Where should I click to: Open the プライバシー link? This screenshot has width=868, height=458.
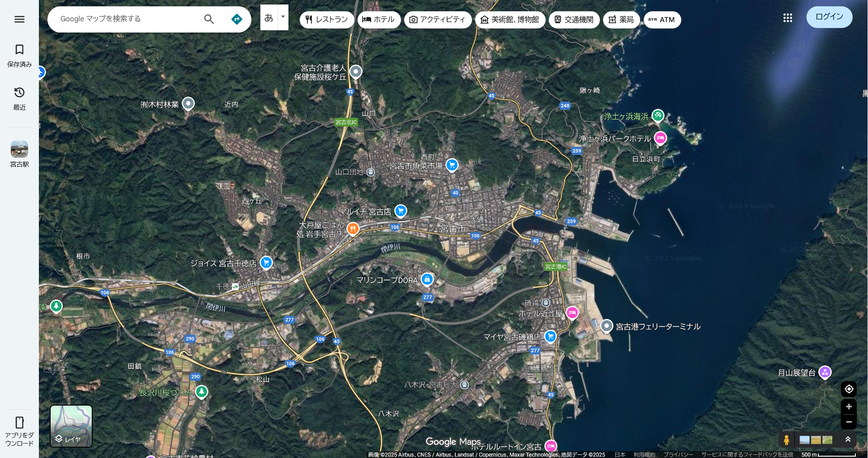(x=678, y=454)
